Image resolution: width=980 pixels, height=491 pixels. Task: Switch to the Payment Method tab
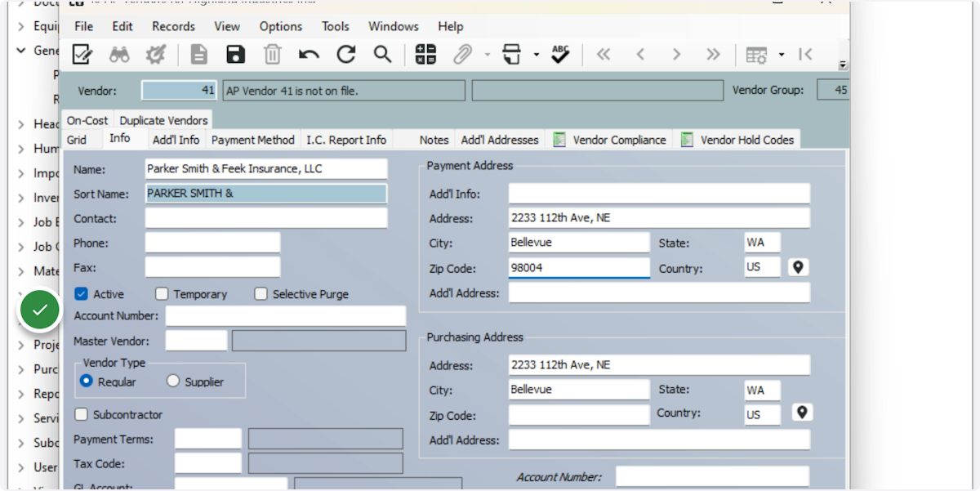[253, 140]
